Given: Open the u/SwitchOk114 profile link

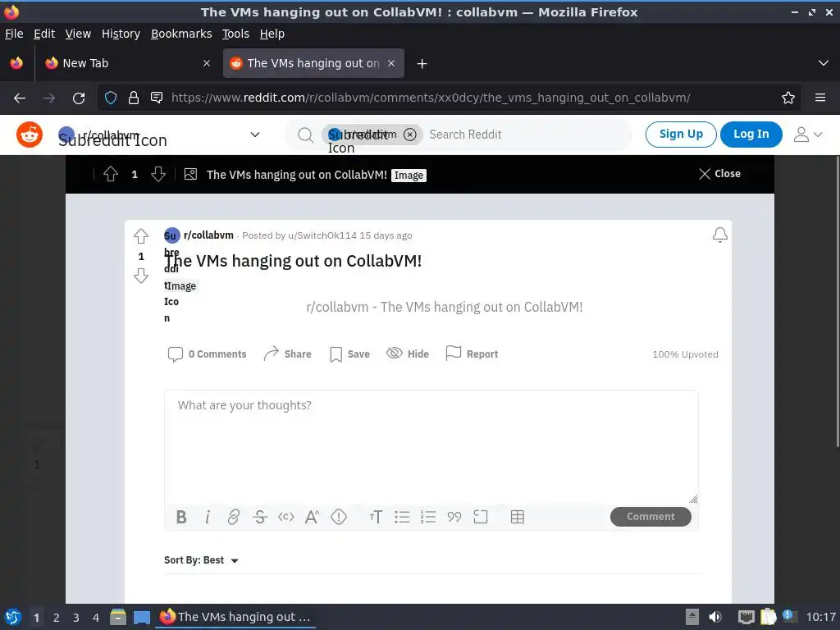Looking at the screenshot, I should click(322, 235).
